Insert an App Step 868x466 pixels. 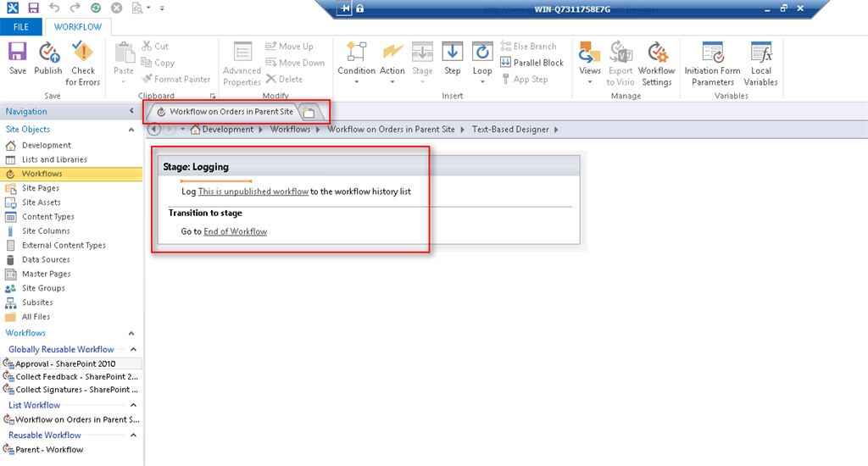pyautogui.click(x=524, y=79)
